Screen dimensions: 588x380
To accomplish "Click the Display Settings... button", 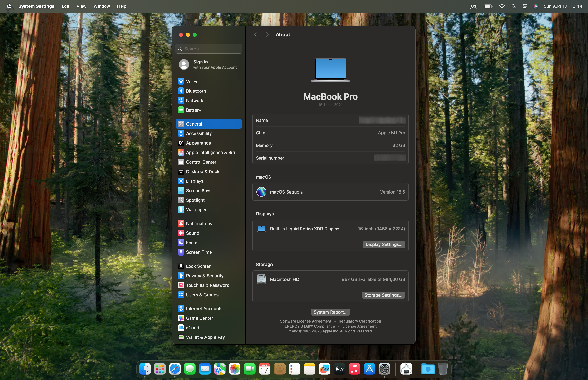I will (x=384, y=244).
